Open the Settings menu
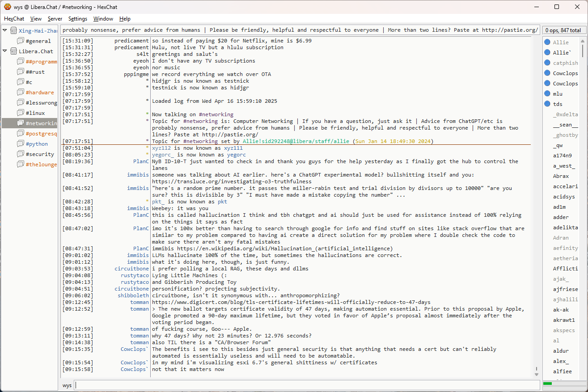 point(78,19)
